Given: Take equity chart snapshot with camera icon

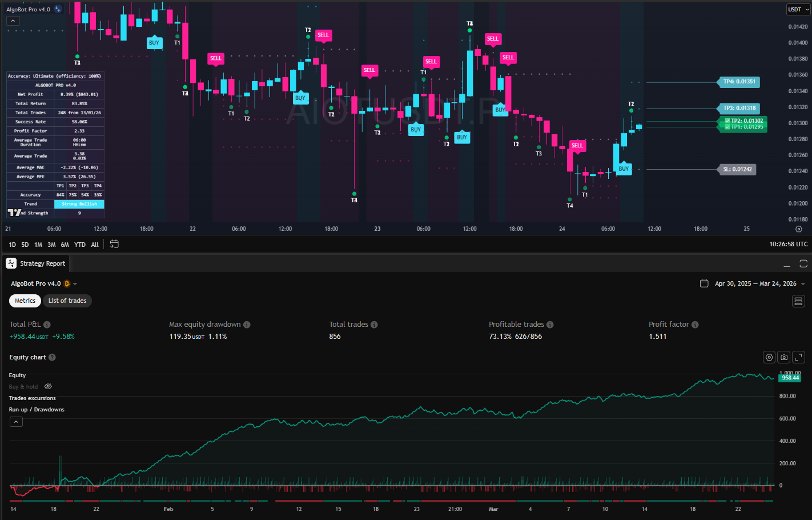Looking at the screenshot, I should coord(784,357).
